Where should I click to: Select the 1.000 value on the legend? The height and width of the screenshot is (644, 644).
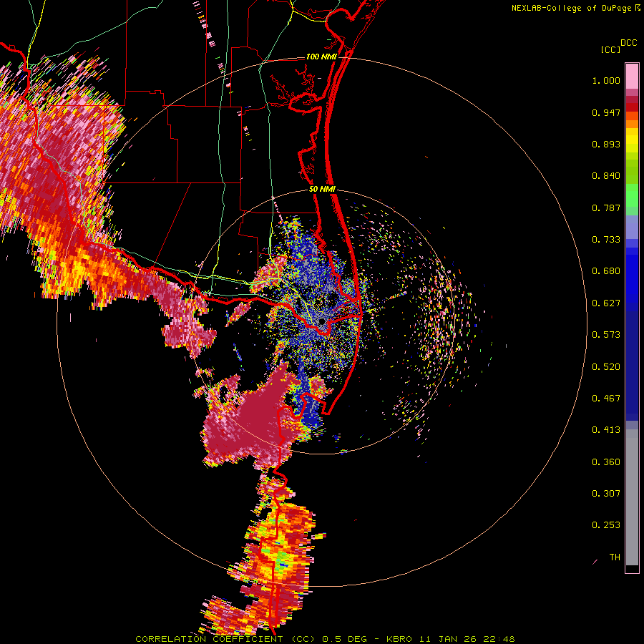(606, 80)
